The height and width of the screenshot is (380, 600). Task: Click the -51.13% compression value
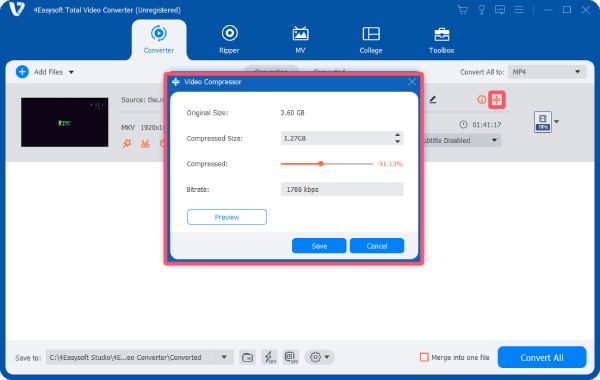(x=390, y=164)
